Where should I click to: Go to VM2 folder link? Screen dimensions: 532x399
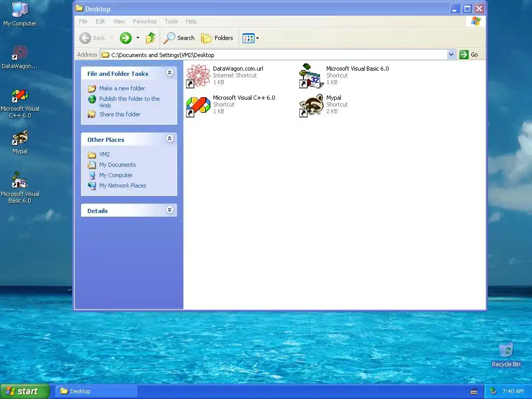[104, 154]
